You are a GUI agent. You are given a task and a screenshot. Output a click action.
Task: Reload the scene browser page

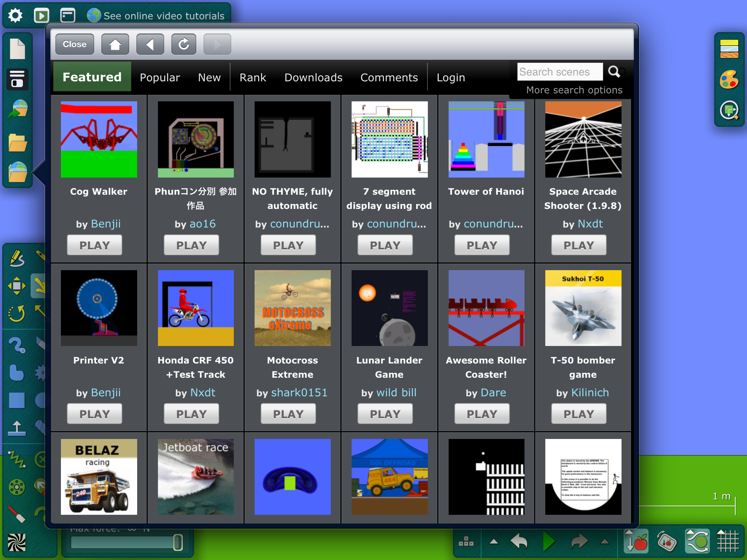coord(184,44)
